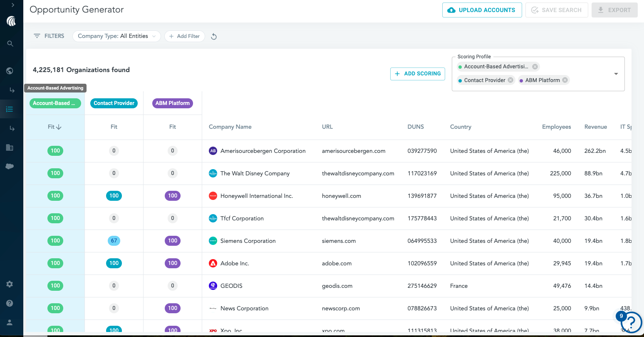Click the Contact Provider column tag
Image resolution: width=644 pixels, height=337 pixels.
tap(114, 103)
